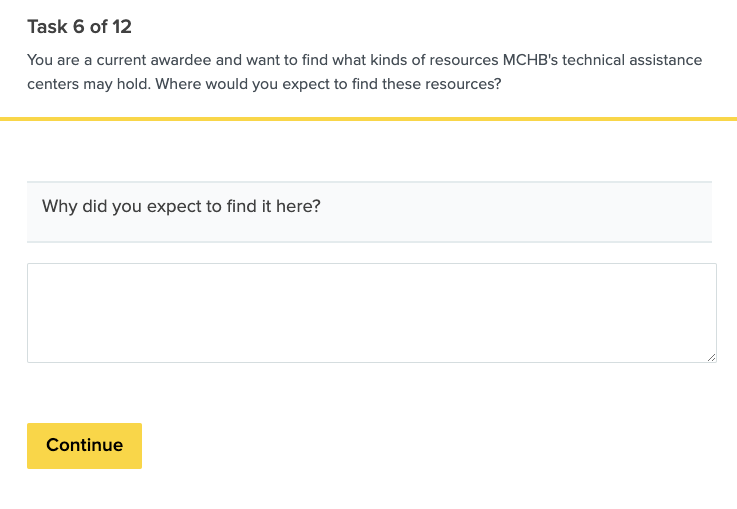737x509 pixels.
Task: Click the phrase "technical assistance" in the task text
Action: coord(638,60)
